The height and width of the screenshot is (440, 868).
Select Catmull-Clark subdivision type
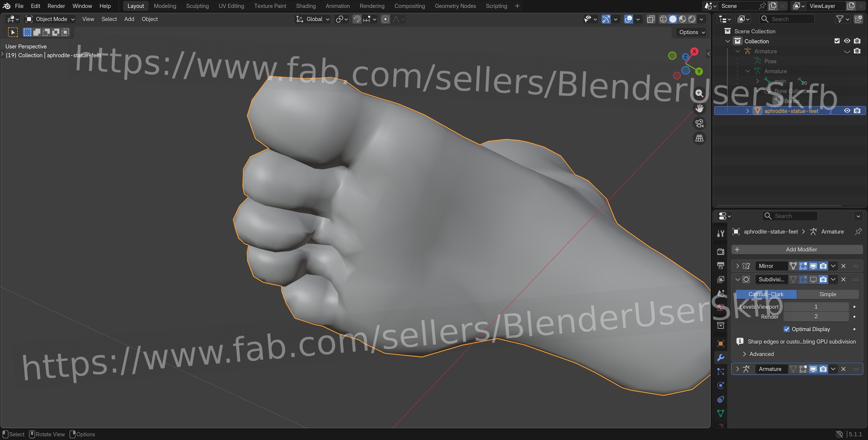pyautogui.click(x=766, y=294)
